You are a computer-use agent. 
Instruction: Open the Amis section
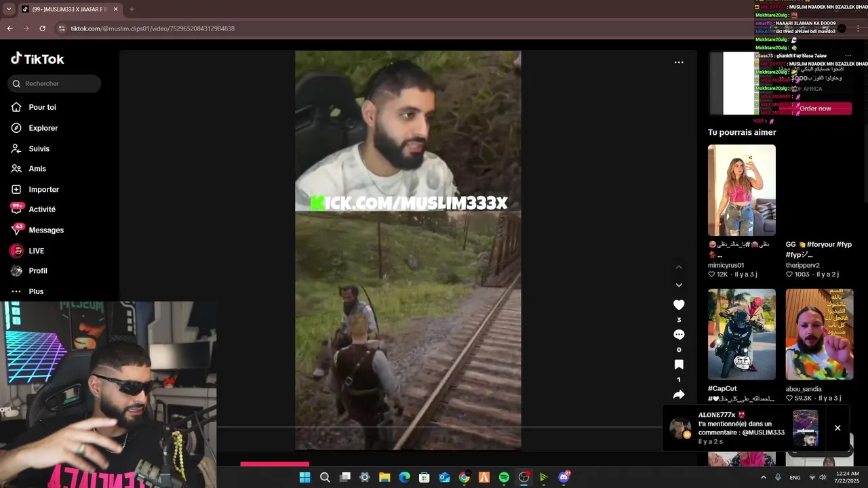pos(37,169)
